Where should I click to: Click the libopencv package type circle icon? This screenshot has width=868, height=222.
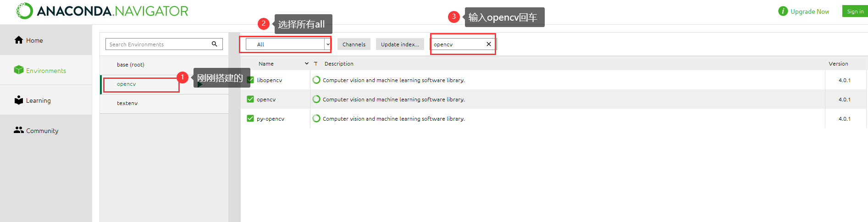316,80
